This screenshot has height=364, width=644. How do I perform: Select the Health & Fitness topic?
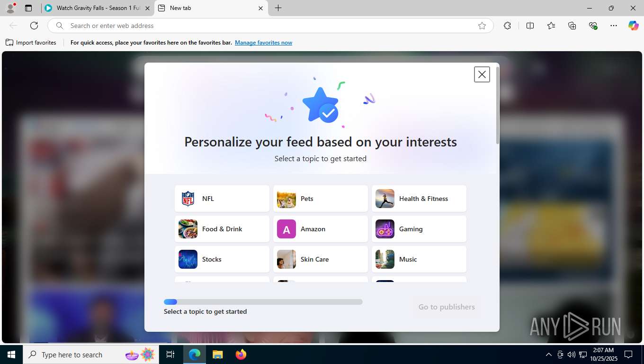coord(419,199)
